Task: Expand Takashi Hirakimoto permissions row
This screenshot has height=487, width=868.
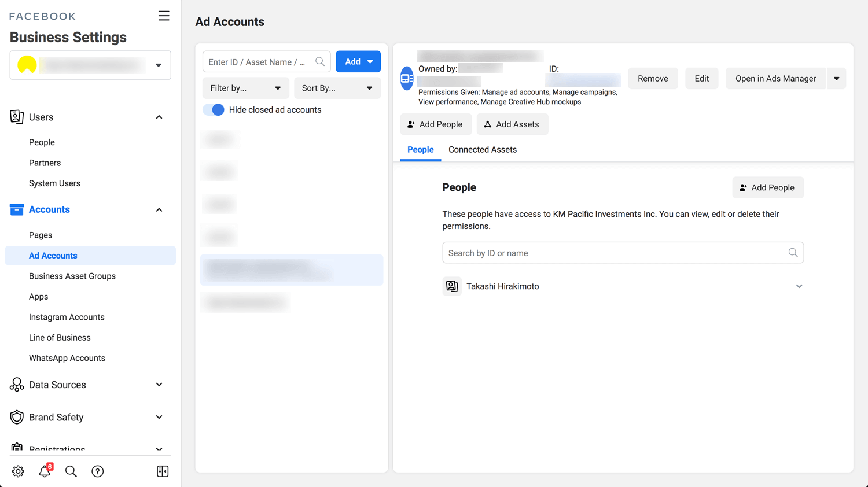Action: pyautogui.click(x=799, y=286)
